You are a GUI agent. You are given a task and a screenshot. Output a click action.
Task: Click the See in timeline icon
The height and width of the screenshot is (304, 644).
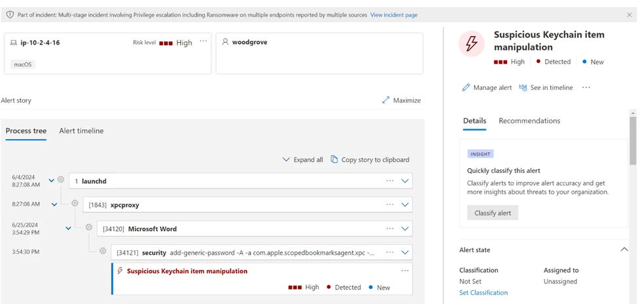pyautogui.click(x=523, y=87)
